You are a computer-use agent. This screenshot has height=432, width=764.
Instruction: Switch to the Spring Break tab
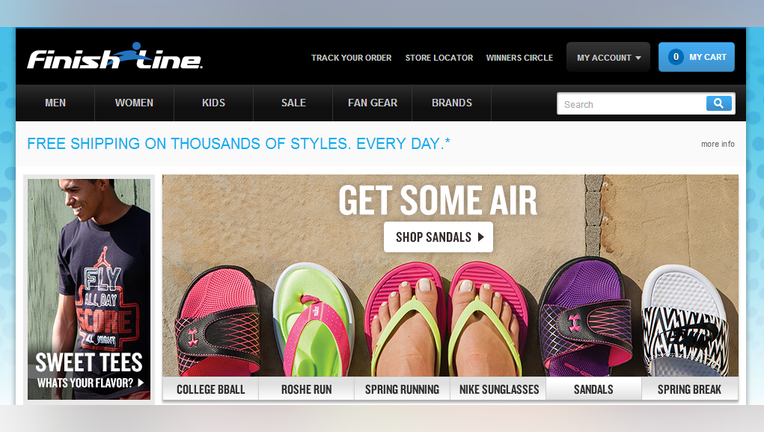pos(689,390)
